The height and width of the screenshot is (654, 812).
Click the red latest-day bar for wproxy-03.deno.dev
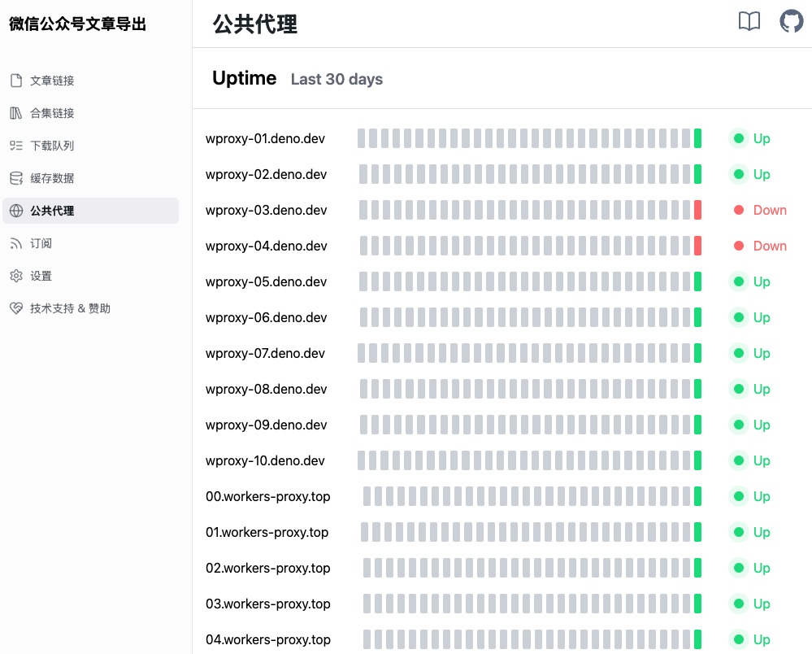pos(697,210)
